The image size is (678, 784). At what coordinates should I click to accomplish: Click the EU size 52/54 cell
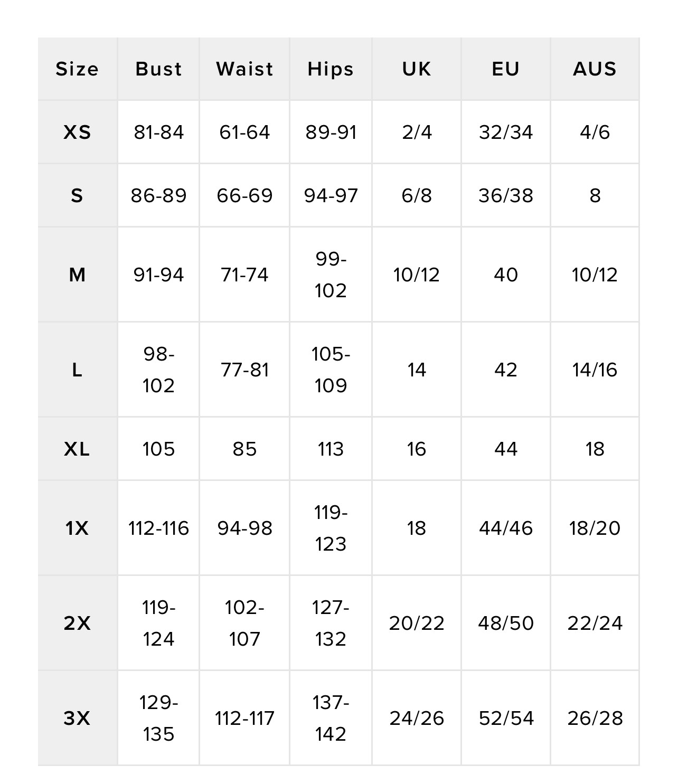506,718
